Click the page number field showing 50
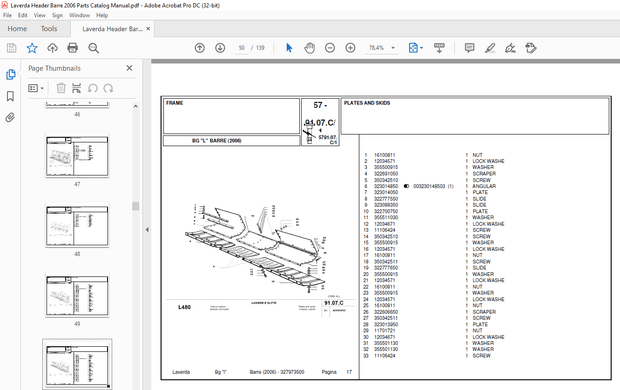Image resolution: width=620 pixels, height=390 pixels. pyautogui.click(x=242, y=48)
